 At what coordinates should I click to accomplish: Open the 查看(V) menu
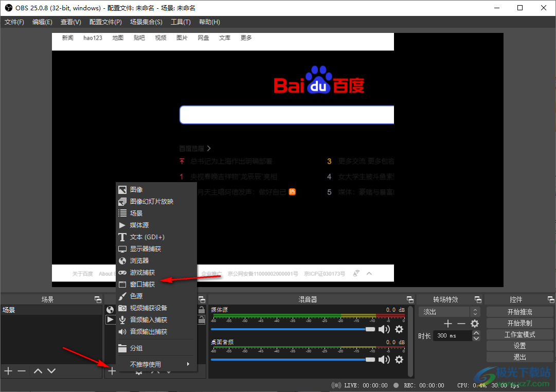pyautogui.click(x=70, y=22)
